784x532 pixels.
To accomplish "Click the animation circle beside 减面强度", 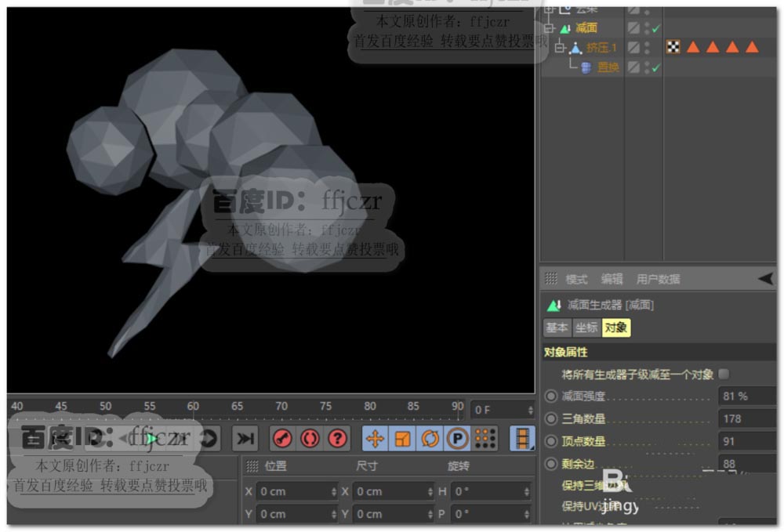I will (551, 396).
